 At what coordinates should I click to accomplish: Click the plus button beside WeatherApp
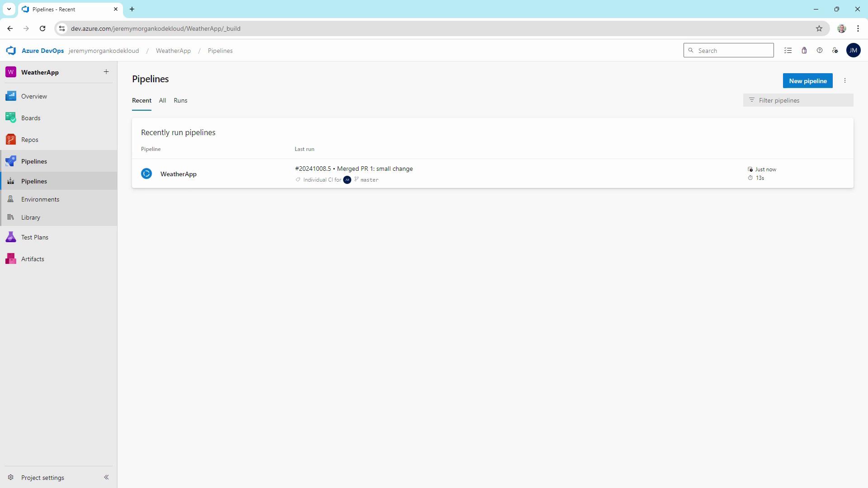coord(106,72)
